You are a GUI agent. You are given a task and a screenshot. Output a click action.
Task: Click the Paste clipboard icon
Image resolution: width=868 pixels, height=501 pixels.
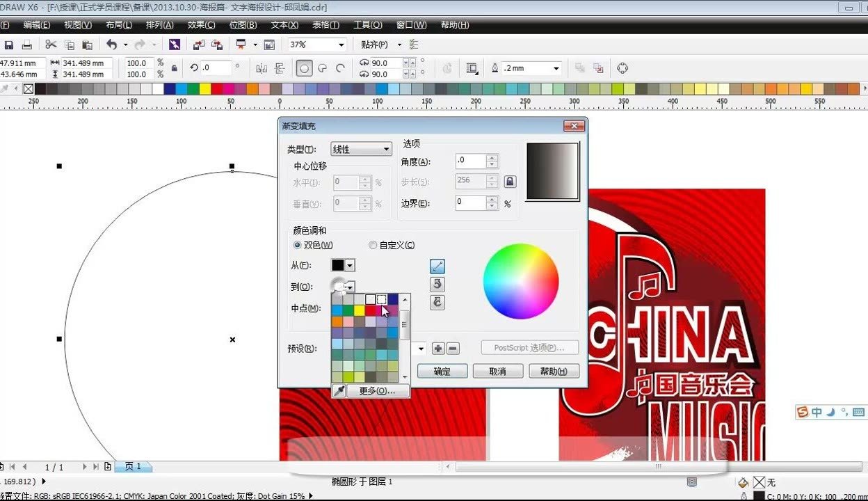click(87, 45)
